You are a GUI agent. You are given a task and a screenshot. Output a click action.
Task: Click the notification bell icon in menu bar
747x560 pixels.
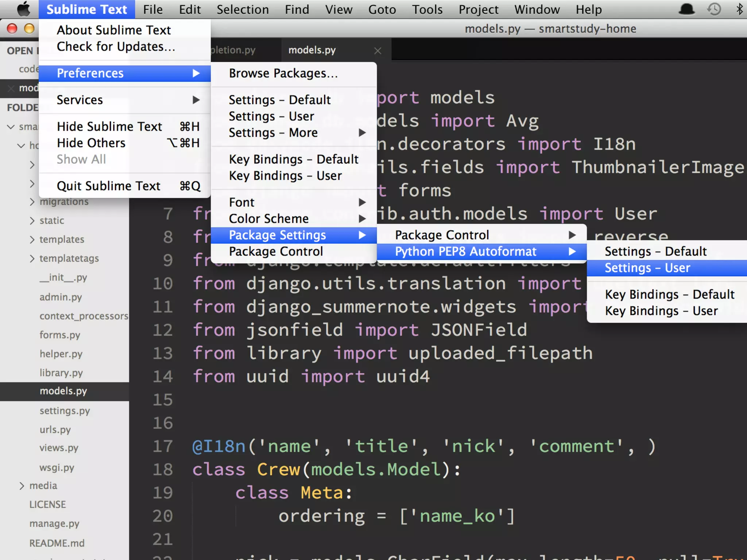[x=686, y=9]
